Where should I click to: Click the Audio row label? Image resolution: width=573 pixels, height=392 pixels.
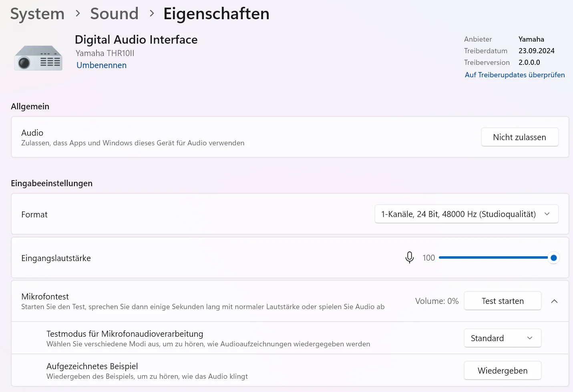click(x=32, y=133)
